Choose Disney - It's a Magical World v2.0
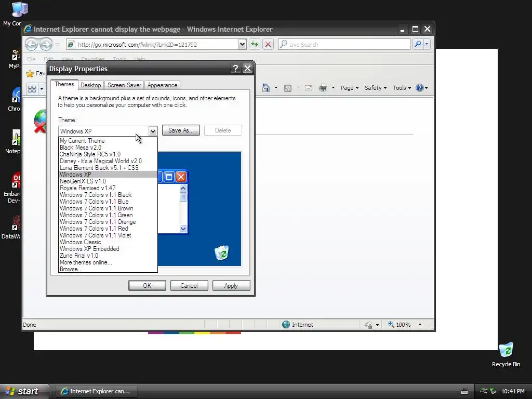The height and width of the screenshot is (399, 532). pos(108,161)
